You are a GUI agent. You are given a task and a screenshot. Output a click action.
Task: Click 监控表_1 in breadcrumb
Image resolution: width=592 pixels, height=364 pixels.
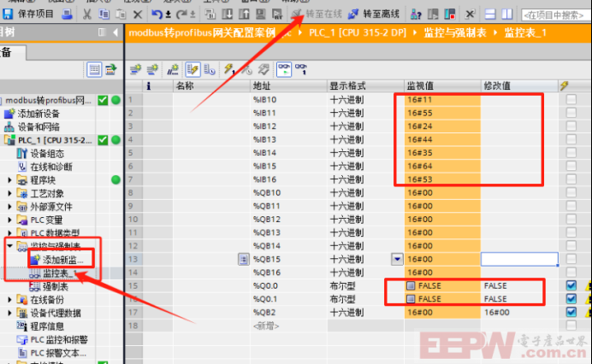click(525, 32)
